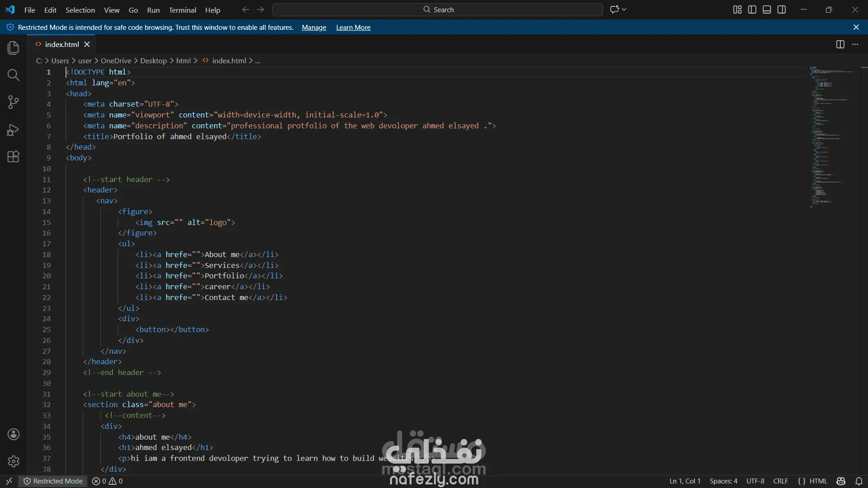Click the Learn More link
The width and height of the screenshot is (868, 488).
[x=353, y=28]
